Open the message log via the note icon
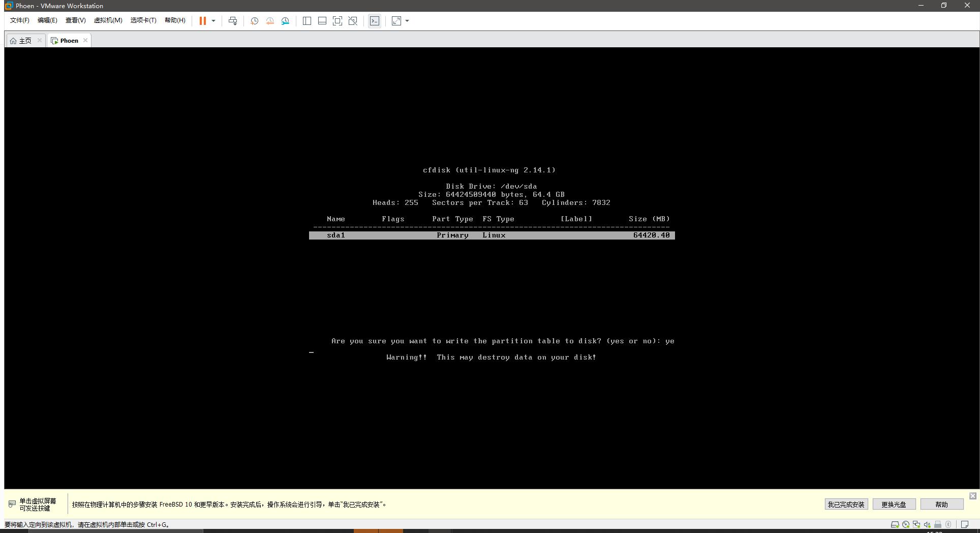 click(x=965, y=524)
